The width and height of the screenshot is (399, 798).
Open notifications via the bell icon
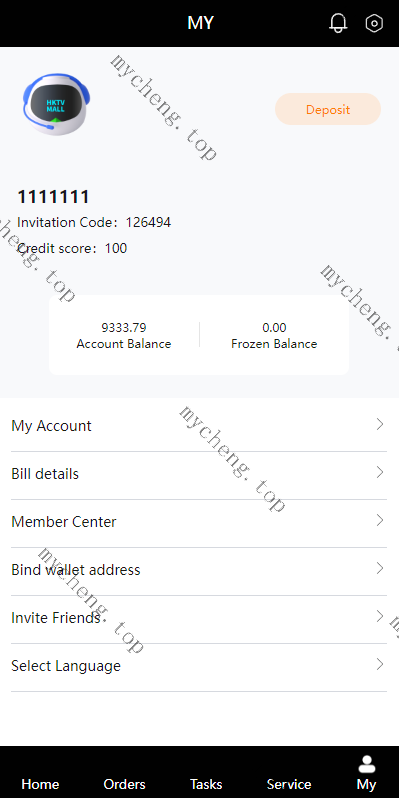point(338,23)
